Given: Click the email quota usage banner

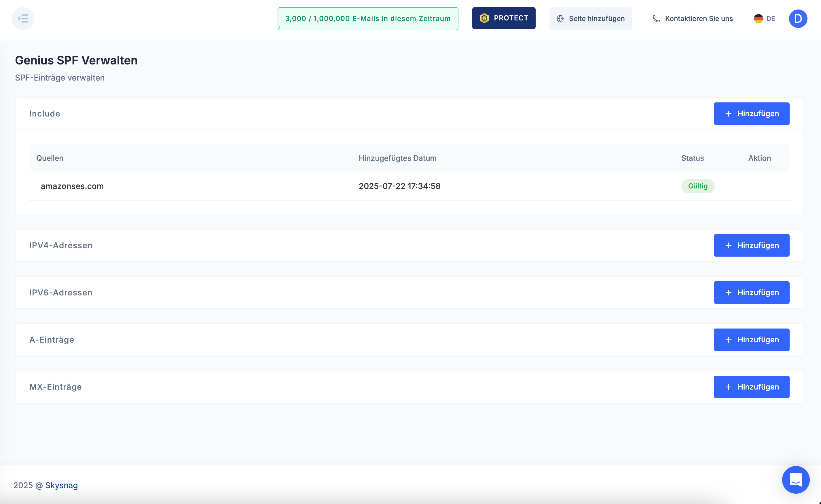Looking at the screenshot, I should coord(368,19).
